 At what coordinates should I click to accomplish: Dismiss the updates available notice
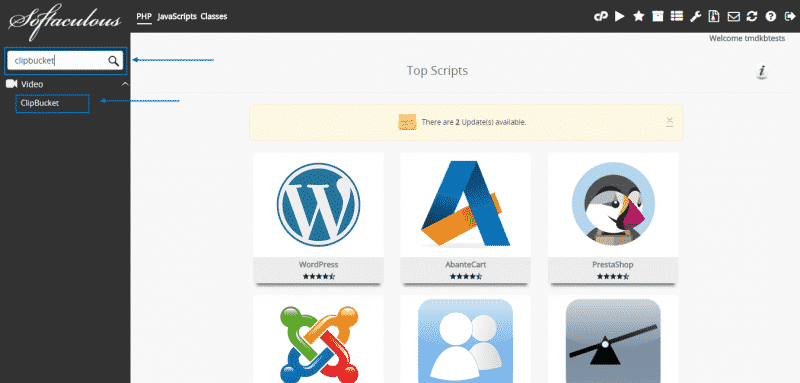point(670,121)
